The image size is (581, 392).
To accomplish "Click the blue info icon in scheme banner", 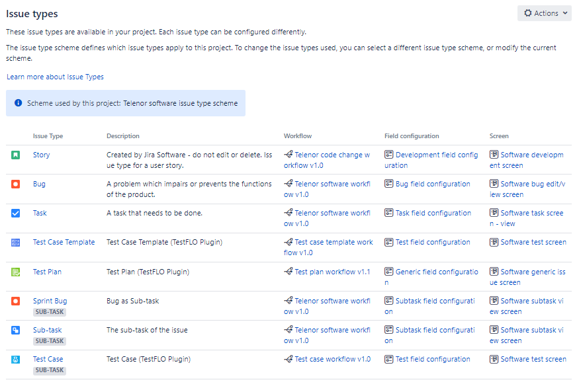I will tap(19, 103).
